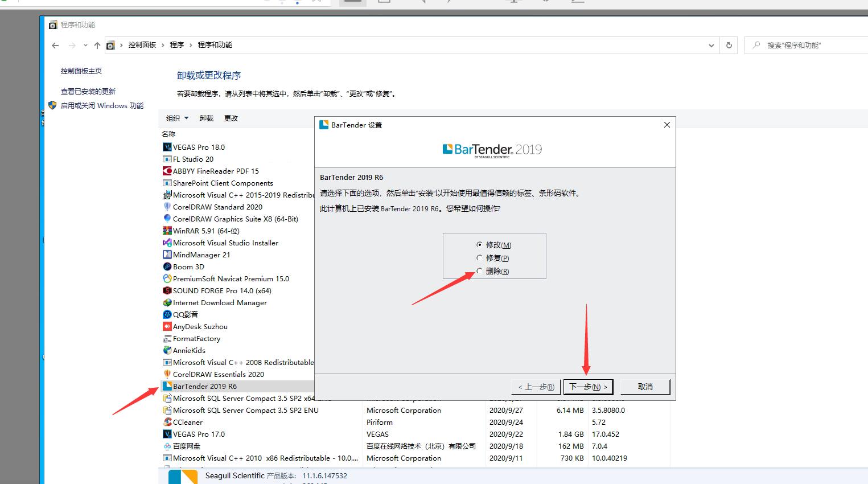Click size value 1.84 GB

coord(571,434)
